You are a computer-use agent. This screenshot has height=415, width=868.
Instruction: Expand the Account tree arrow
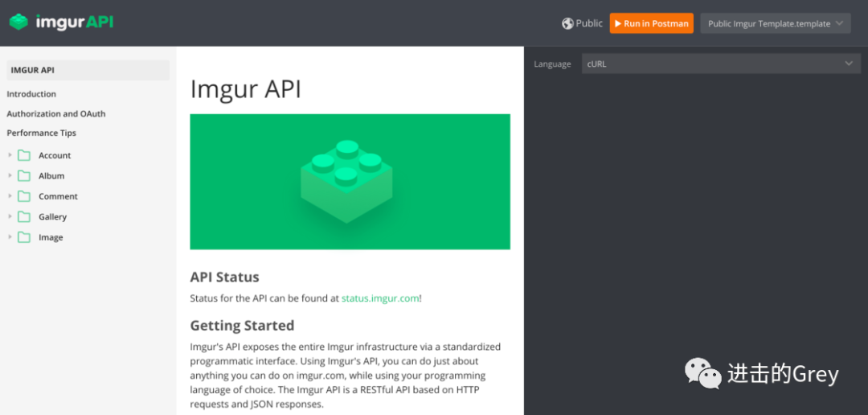coord(10,155)
